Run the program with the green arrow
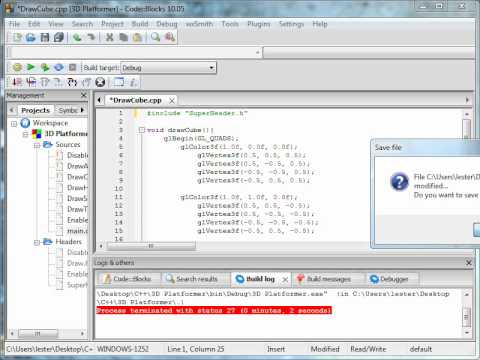The width and height of the screenshot is (480, 360). click(x=31, y=68)
